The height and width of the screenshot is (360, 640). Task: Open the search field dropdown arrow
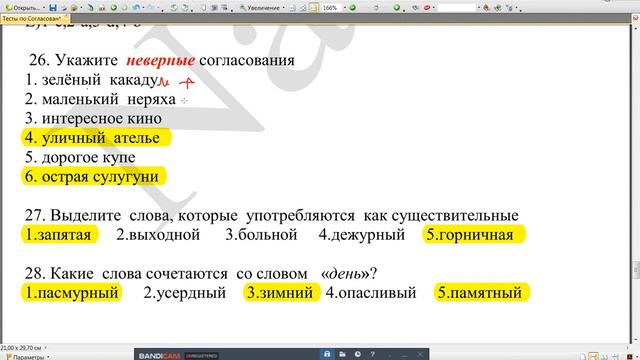[x=479, y=8]
